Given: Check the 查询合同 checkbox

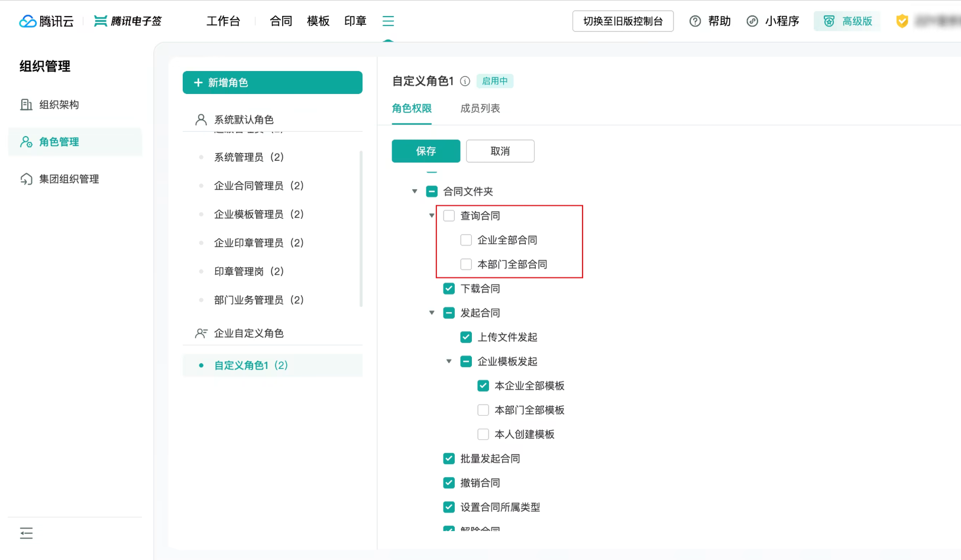Looking at the screenshot, I should pyautogui.click(x=449, y=216).
